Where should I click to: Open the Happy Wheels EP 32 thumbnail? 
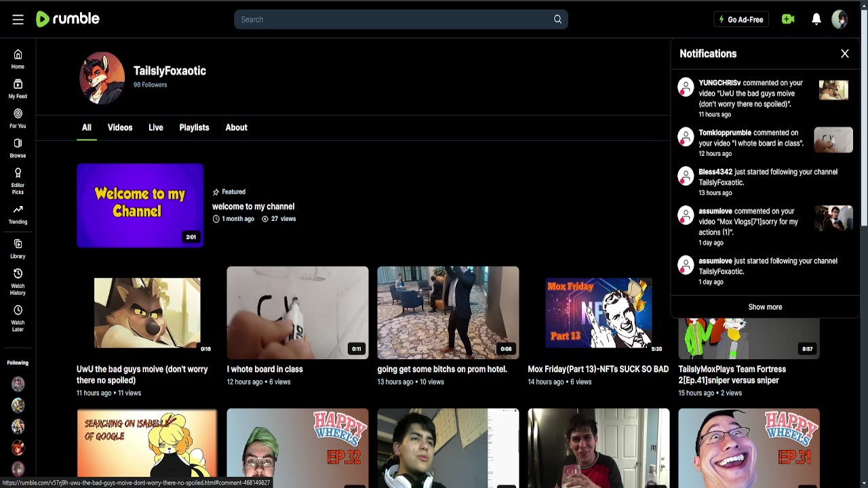pos(298,448)
